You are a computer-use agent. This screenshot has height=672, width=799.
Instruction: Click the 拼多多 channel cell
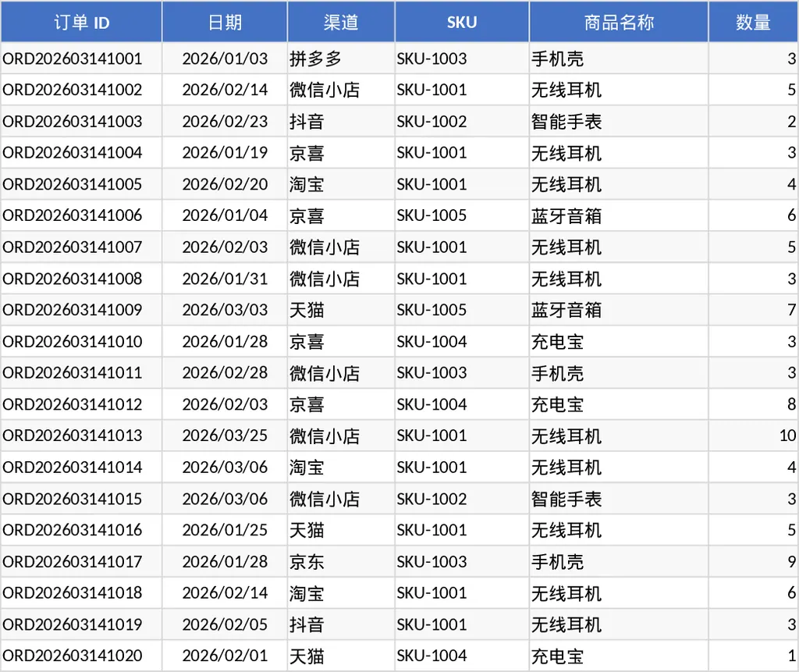pos(340,59)
